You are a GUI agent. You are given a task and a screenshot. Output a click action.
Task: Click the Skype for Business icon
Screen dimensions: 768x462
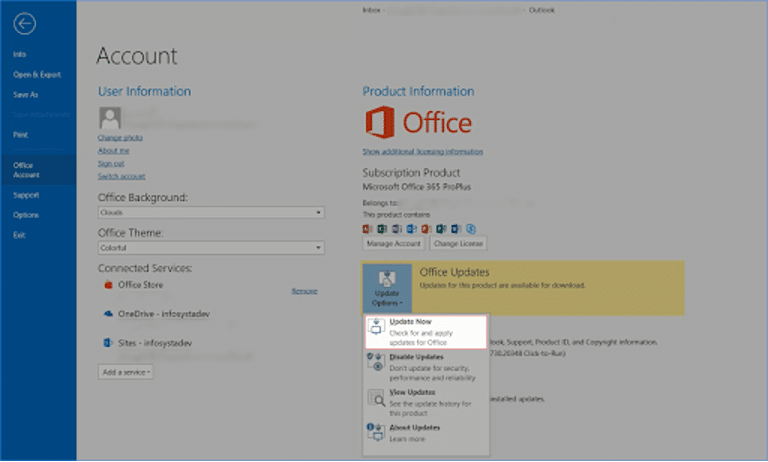(471, 229)
